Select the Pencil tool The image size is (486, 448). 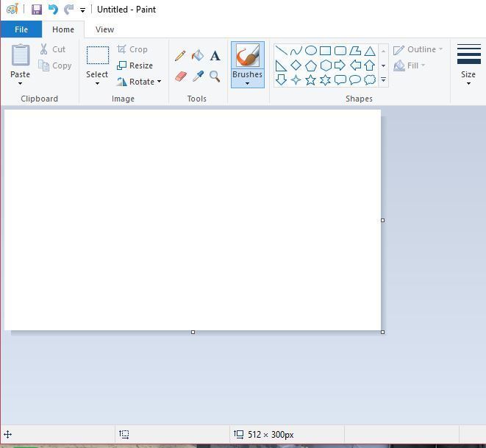point(180,56)
